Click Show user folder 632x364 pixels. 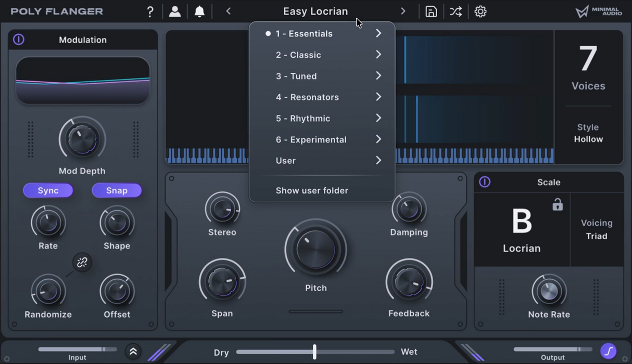pyautogui.click(x=312, y=190)
